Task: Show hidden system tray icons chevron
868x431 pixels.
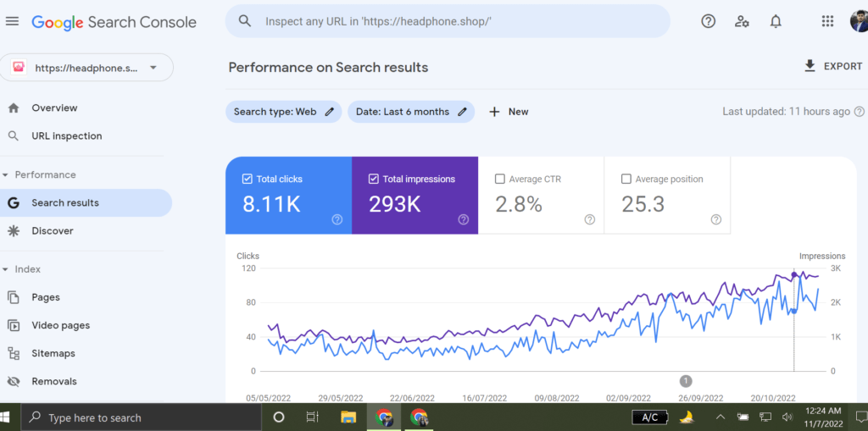Action: pyautogui.click(x=721, y=417)
